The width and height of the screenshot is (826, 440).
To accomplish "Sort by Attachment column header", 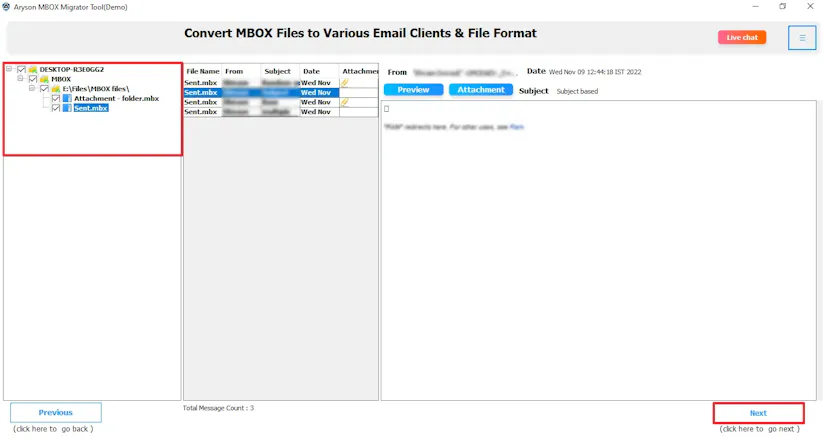I will click(x=359, y=71).
